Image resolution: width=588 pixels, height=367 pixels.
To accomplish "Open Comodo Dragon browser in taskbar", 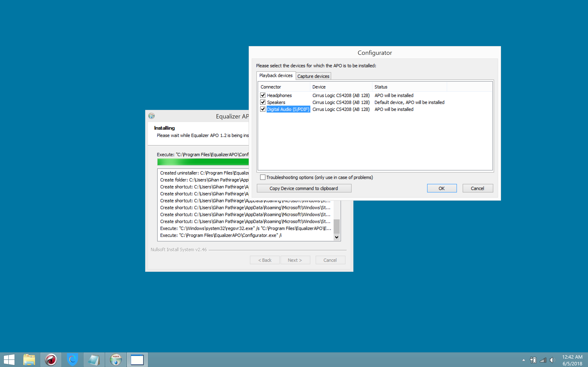I will (x=51, y=359).
